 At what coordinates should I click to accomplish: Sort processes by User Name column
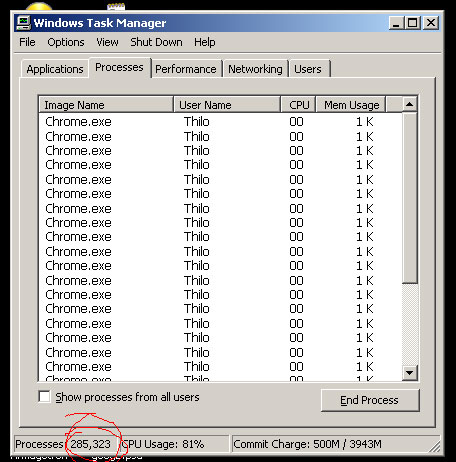click(x=227, y=105)
